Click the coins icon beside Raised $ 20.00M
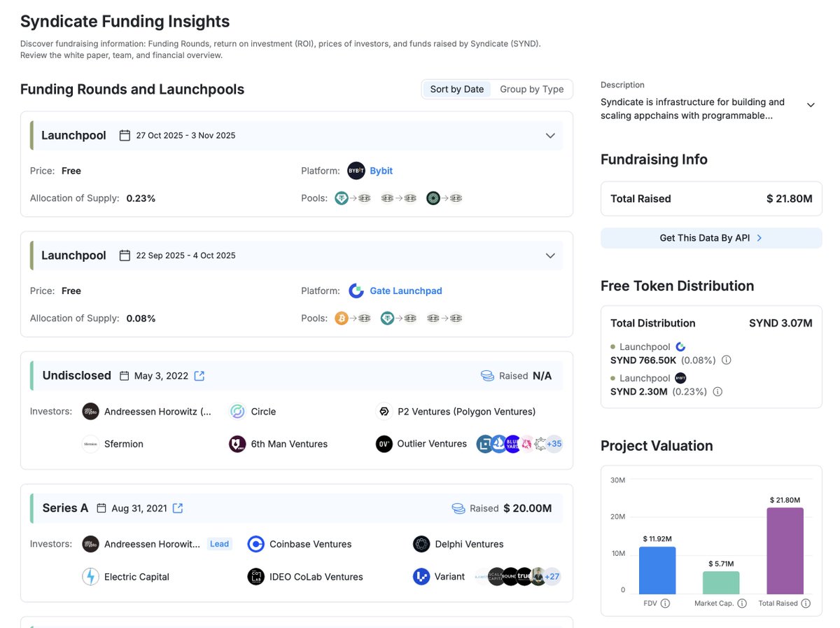The width and height of the screenshot is (840, 628). click(458, 508)
